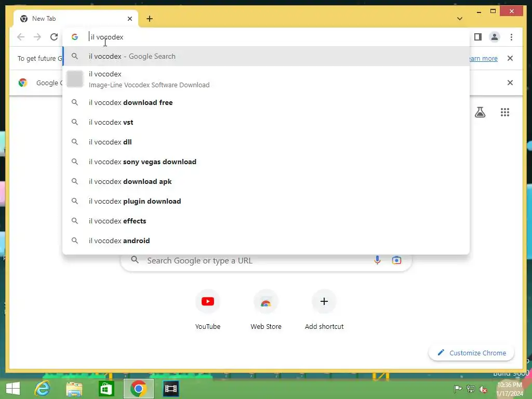
Task: Dismiss the Google Chrome default browser infobar
Action: [510, 83]
